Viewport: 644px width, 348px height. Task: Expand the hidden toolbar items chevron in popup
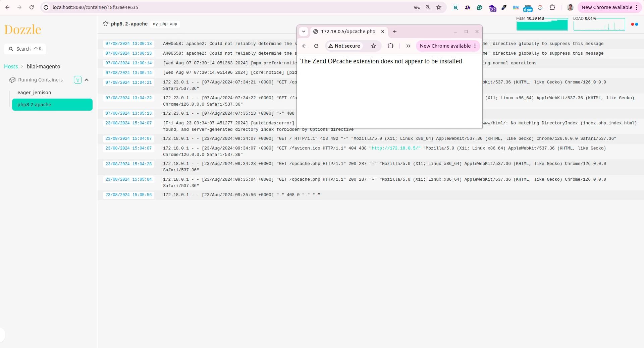[x=408, y=46]
